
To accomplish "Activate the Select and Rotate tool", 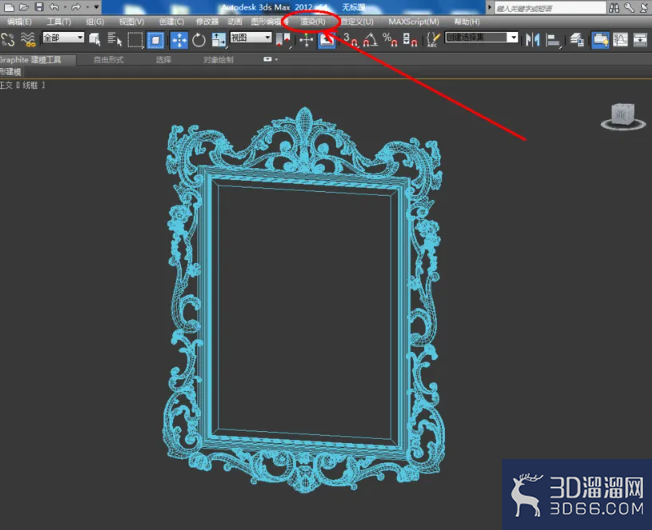I will click(199, 40).
